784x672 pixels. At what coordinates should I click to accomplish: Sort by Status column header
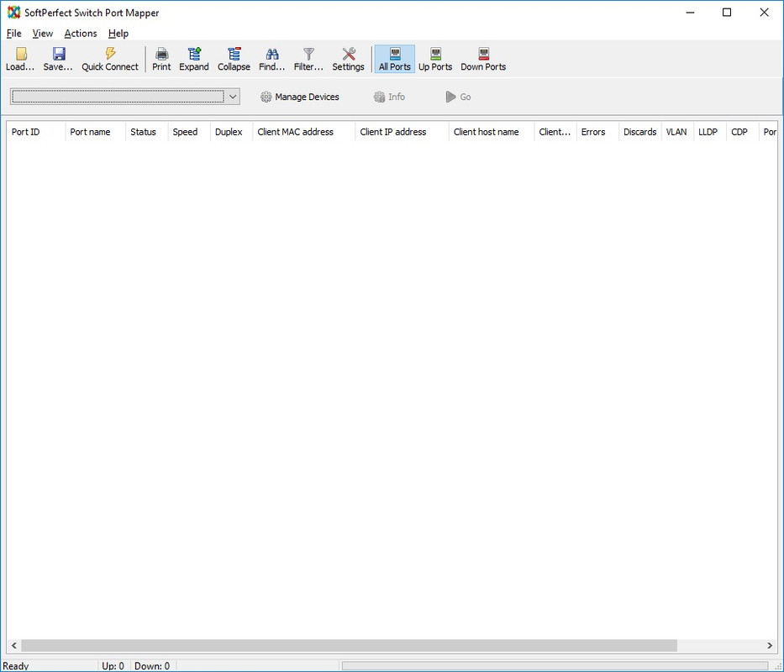[x=147, y=132]
